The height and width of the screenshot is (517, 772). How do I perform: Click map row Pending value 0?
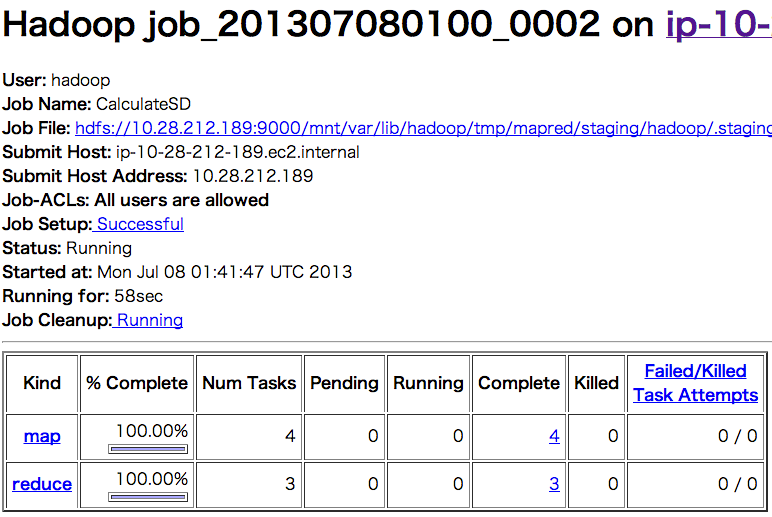373,436
